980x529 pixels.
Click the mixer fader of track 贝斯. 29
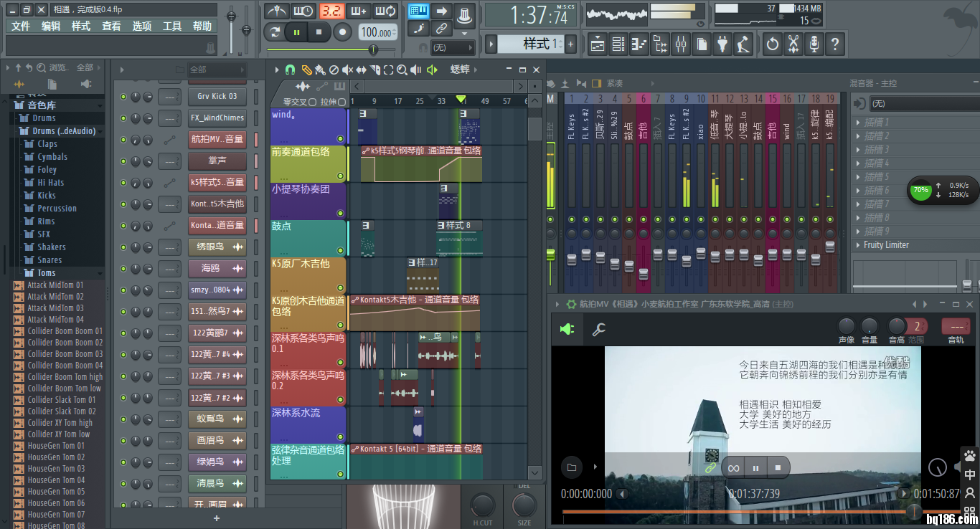point(600,255)
